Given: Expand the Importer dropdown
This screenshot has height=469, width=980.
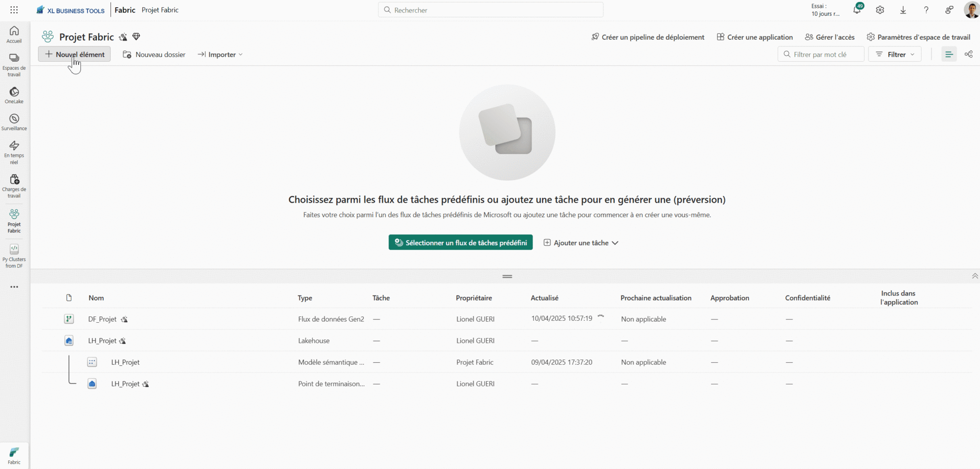Looking at the screenshot, I should click(220, 54).
